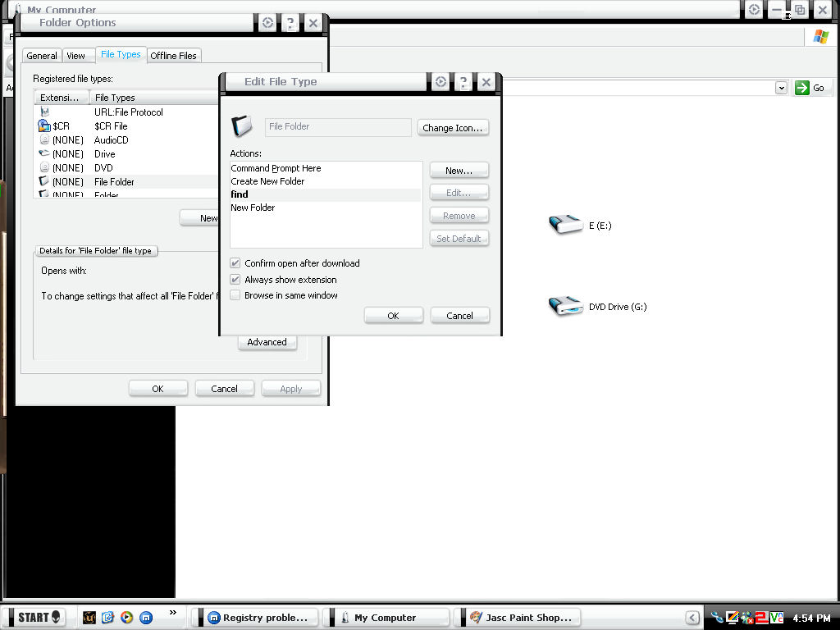Click the File Folder description text field
840x630 pixels.
pos(338,127)
